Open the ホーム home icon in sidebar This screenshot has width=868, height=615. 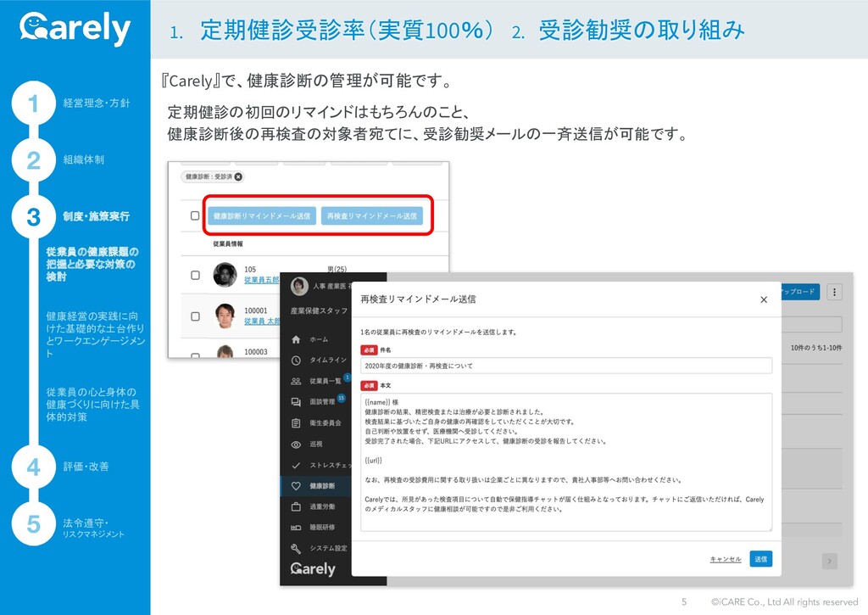point(296,339)
